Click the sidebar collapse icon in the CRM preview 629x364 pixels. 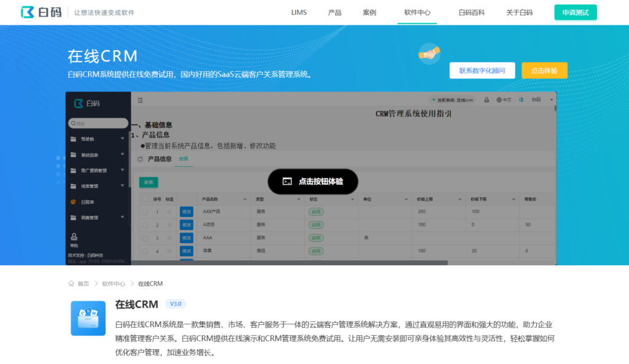tap(140, 100)
